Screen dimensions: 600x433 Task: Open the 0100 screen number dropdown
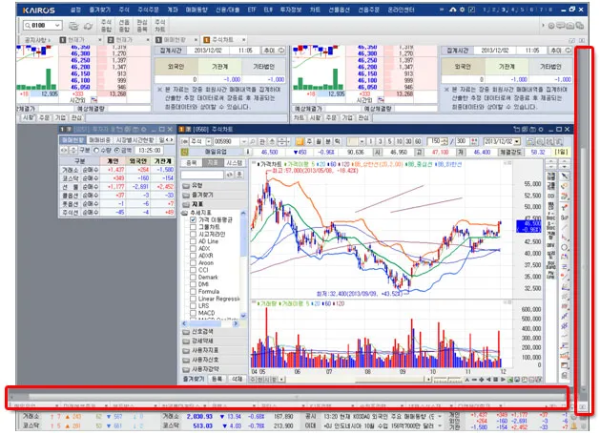57,25
